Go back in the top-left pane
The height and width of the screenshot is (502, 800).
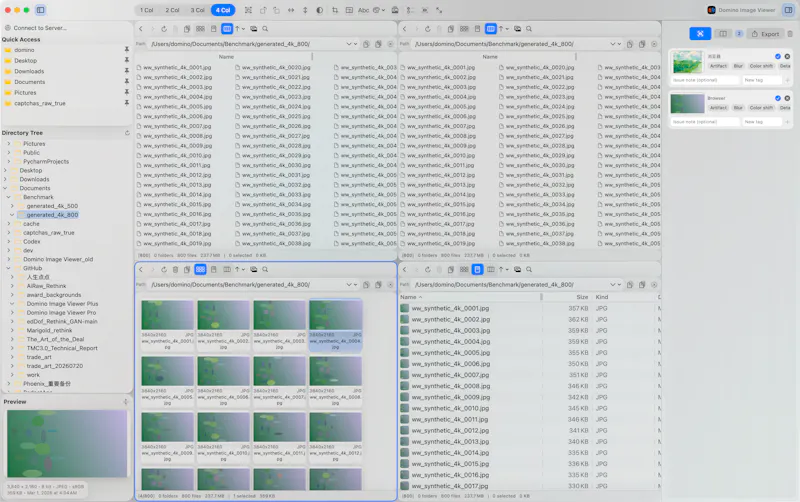pyautogui.click(x=141, y=29)
